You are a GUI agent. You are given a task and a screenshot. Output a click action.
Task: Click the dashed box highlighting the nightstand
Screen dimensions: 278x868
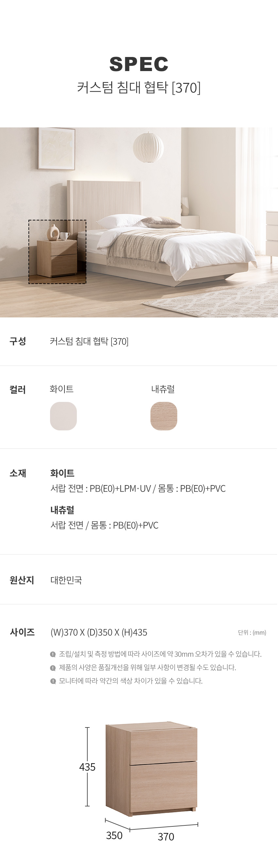[57, 252]
